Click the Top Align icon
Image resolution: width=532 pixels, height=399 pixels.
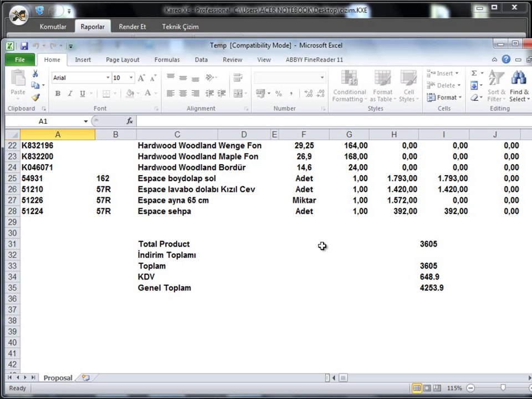(x=170, y=78)
